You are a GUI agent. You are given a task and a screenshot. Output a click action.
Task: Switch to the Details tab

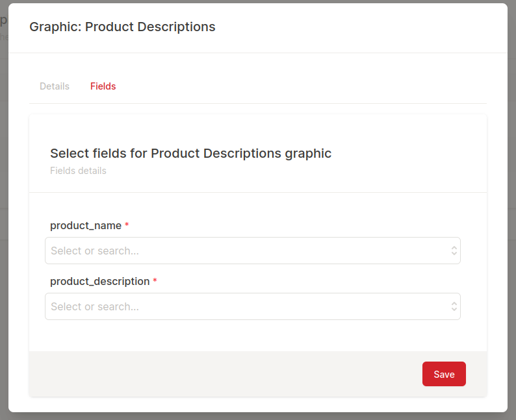pyautogui.click(x=55, y=86)
